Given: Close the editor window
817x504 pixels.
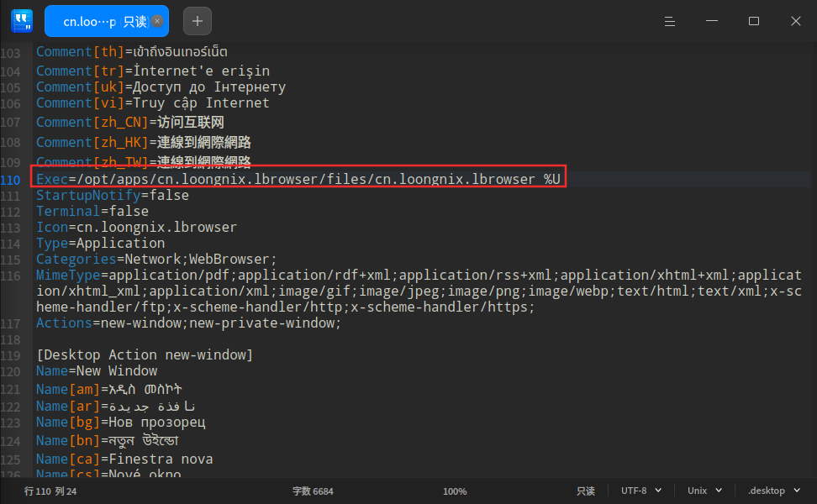Looking at the screenshot, I should pos(796,21).
